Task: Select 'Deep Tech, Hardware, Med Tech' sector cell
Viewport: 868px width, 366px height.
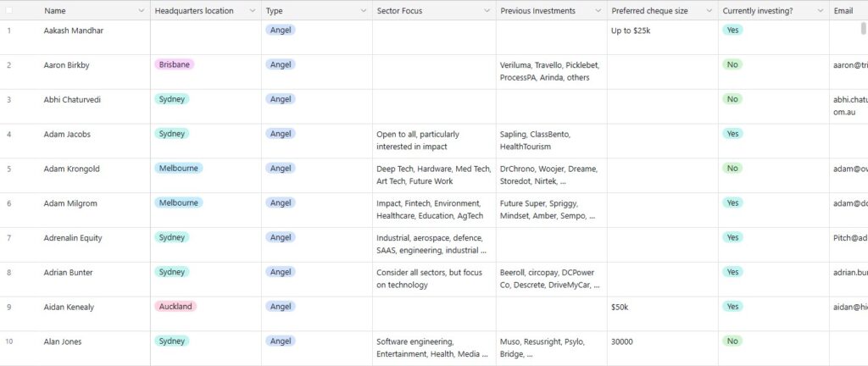Action: coord(434,176)
